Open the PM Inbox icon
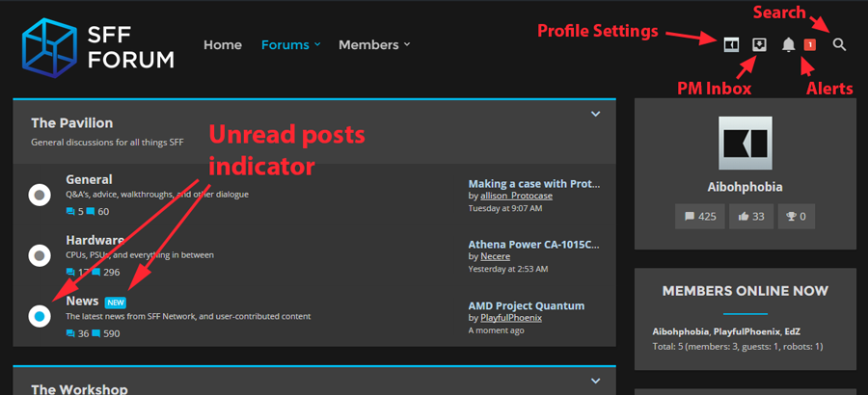Viewport: 868px width, 395px height. pos(759,44)
